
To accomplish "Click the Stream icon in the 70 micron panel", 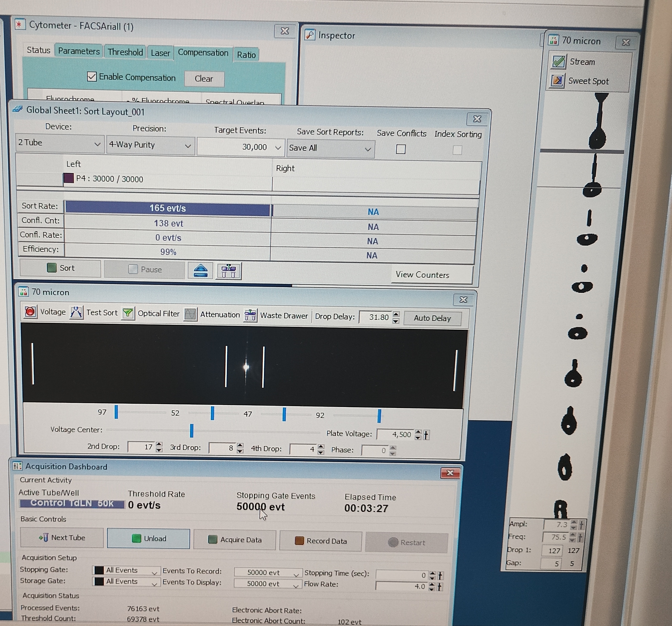I will click(558, 61).
